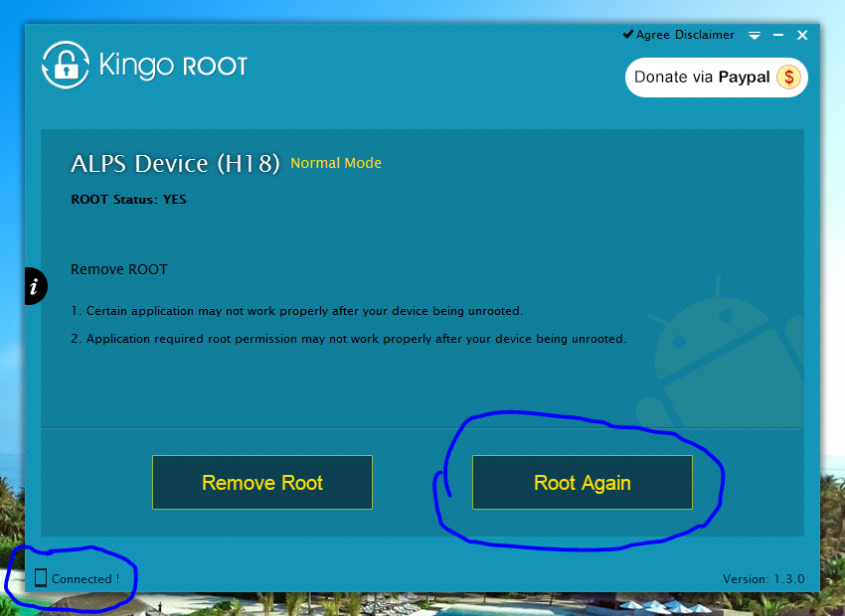The width and height of the screenshot is (845, 616).
Task: Click the Kingo ROOT padlock logo icon
Action: coord(66,66)
